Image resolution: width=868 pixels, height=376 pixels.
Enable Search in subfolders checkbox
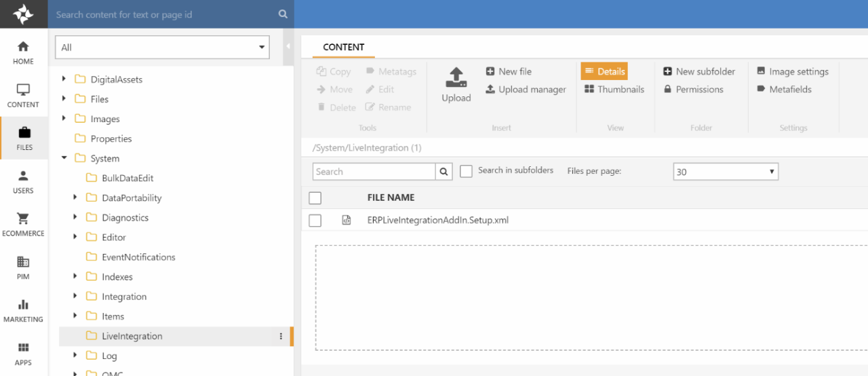(466, 172)
